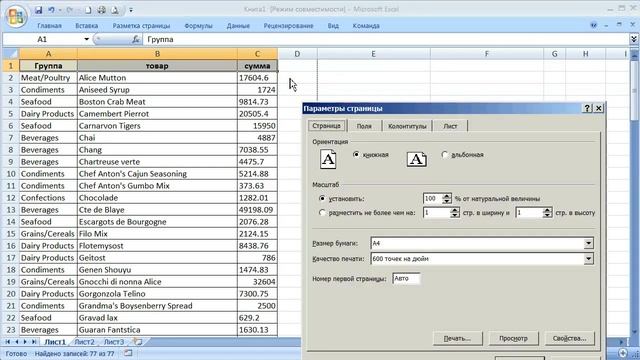Viewport: 640px width, 360px height.
Task: Open the Вставка ribbon tab
Action: [87, 26]
